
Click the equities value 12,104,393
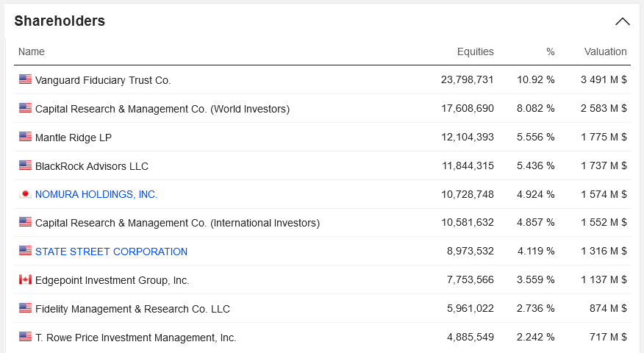coord(468,137)
